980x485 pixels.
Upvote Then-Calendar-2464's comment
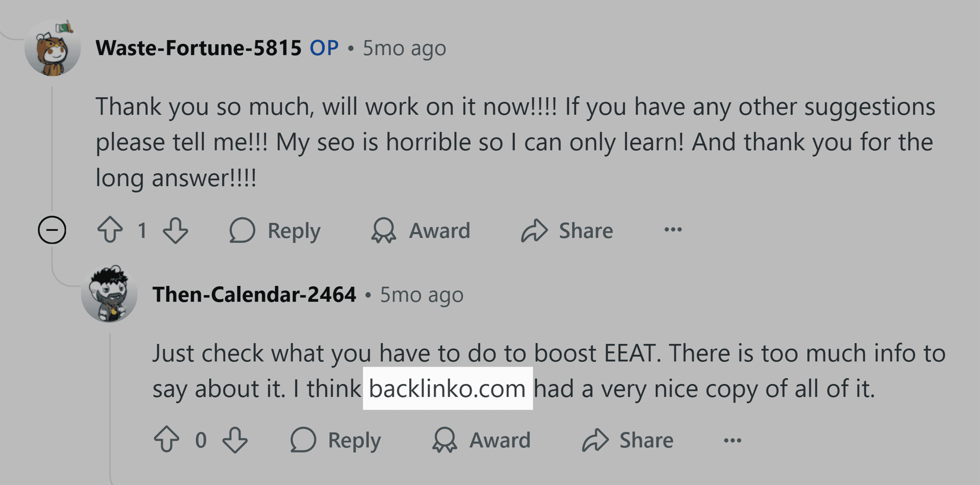click(167, 440)
